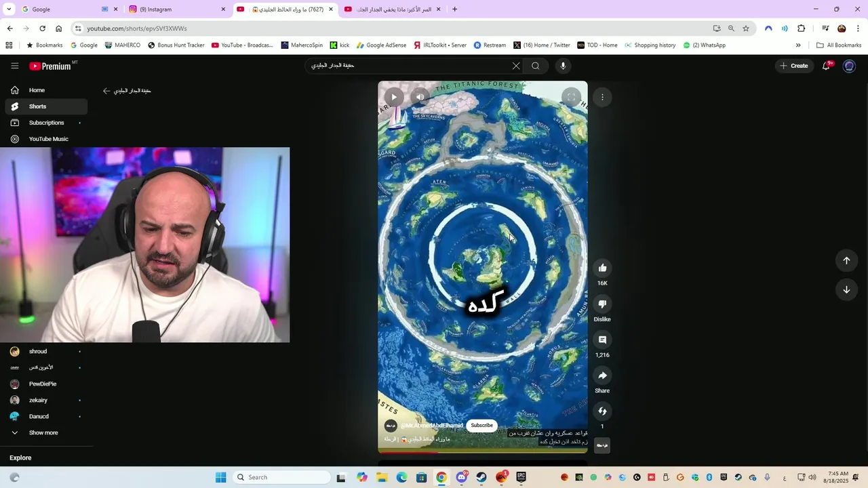This screenshot has width=868, height=488.
Task: Close the Instagram tab
Action: tap(223, 9)
